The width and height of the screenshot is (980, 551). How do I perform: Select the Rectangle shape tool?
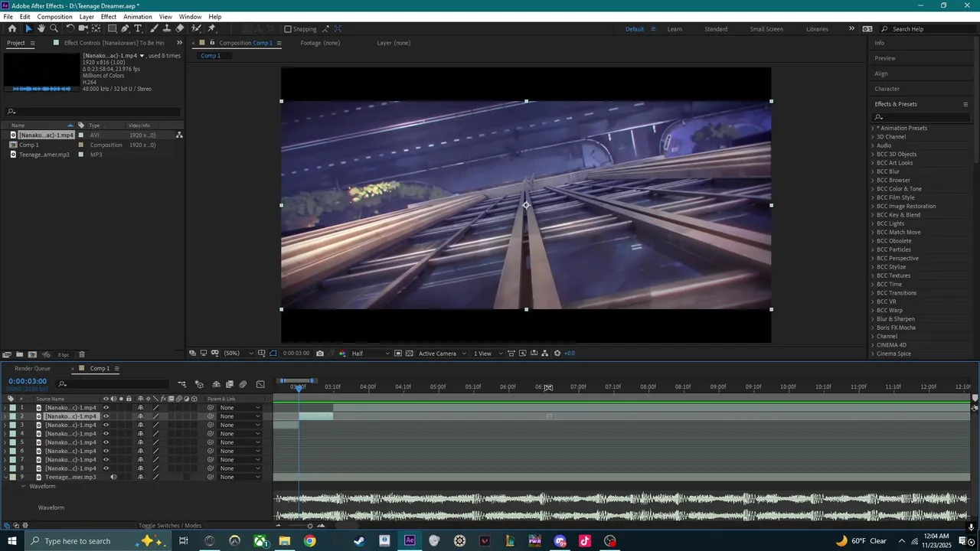[x=112, y=28]
